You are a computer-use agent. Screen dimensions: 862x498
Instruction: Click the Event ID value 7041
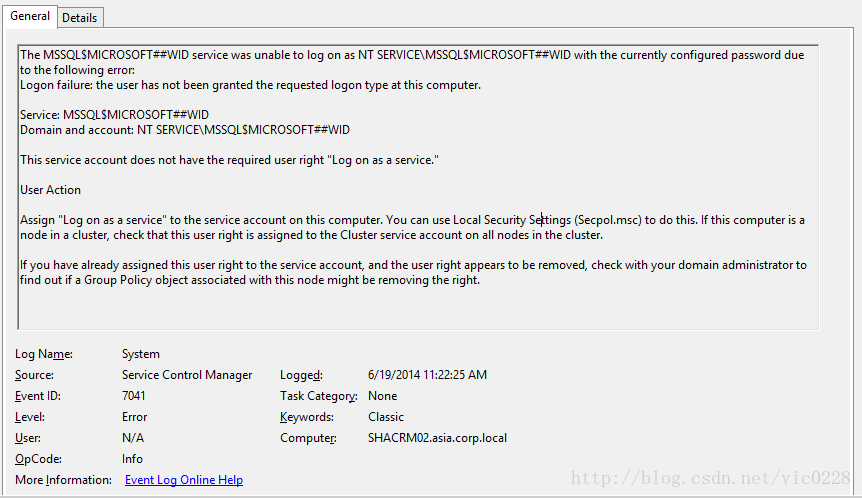[x=135, y=396]
